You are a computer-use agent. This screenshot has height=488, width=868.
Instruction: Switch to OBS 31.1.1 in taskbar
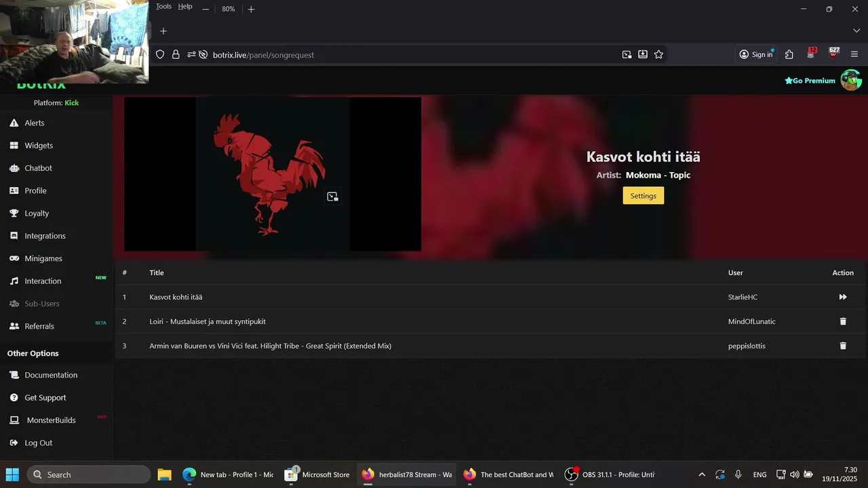610,474
